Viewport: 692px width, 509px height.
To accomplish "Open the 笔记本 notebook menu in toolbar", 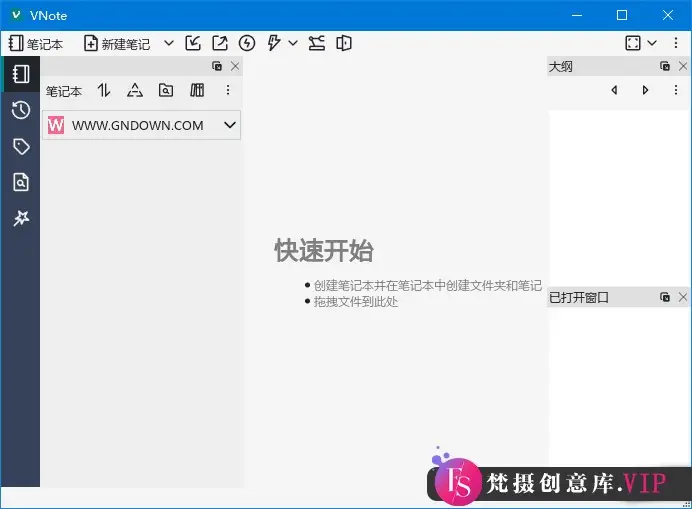I will pos(36,43).
